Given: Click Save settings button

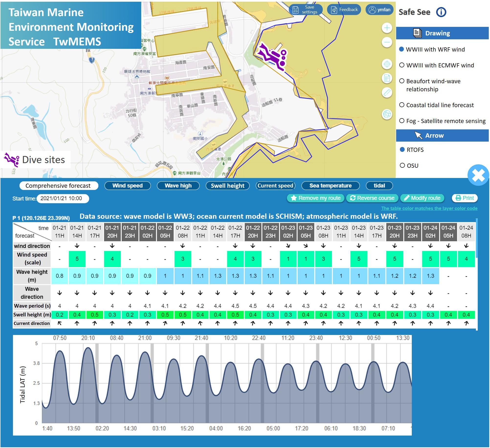Looking at the screenshot, I should click(x=306, y=10).
